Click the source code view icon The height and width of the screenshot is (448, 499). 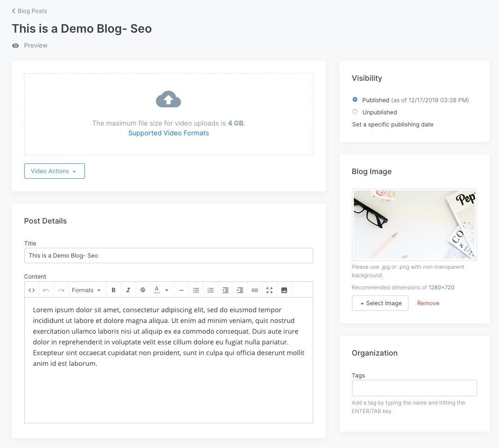pos(32,290)
